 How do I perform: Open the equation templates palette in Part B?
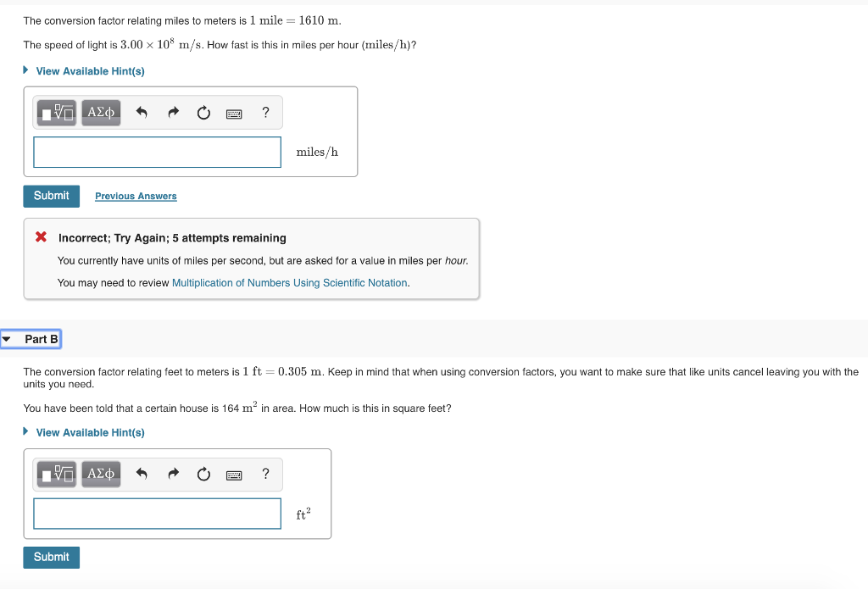click(x=56, y=474)
